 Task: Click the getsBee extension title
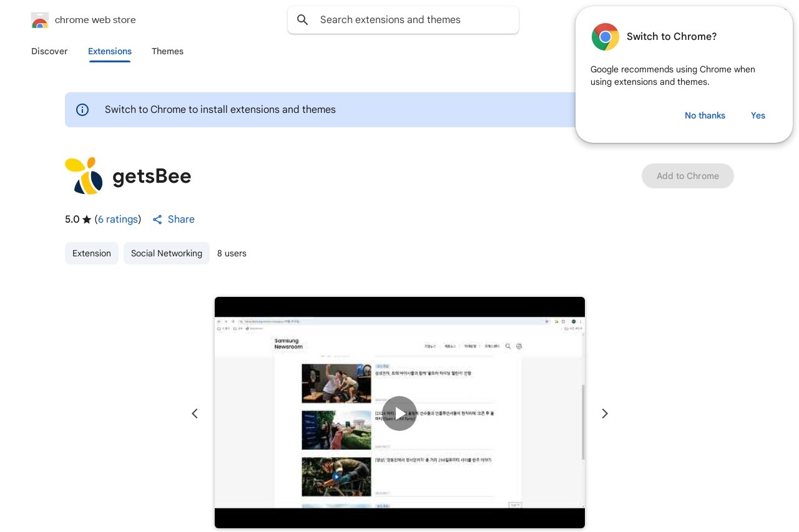click(x=152, y=177)
